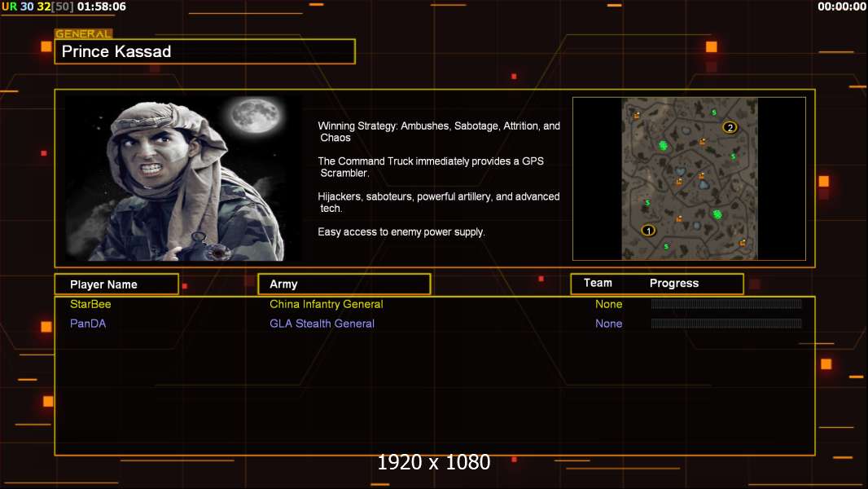Screen dimensions: 868x489
Task: Click the Army column header
Action: coord(344,284)
